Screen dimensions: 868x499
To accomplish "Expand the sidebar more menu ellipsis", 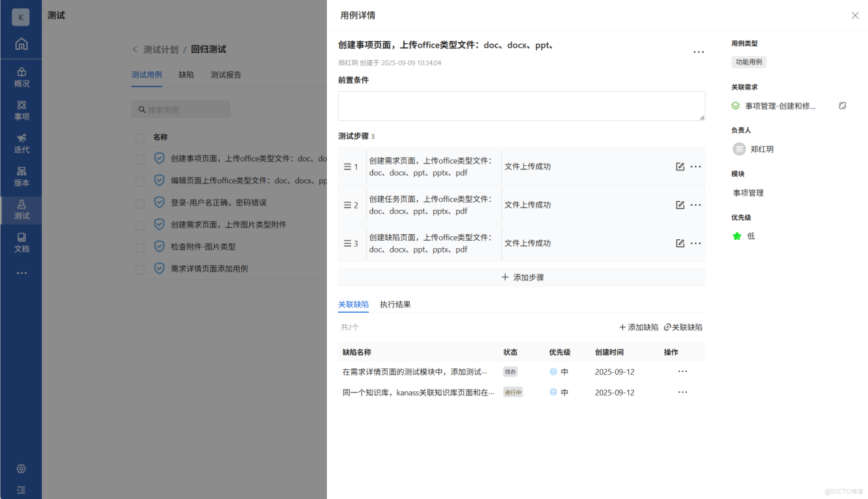I will (x=21, y=272).
